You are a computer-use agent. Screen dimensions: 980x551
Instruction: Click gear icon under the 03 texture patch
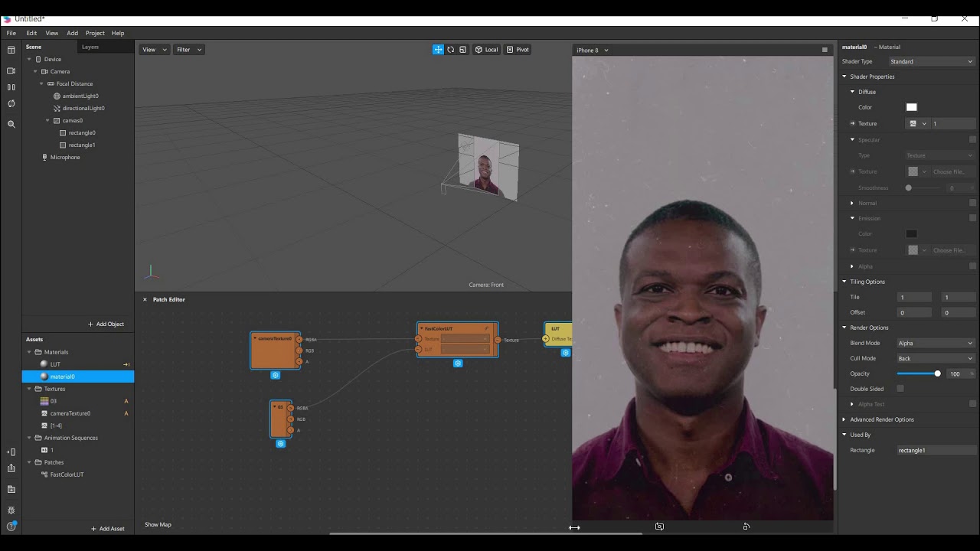tap(280, 444)
